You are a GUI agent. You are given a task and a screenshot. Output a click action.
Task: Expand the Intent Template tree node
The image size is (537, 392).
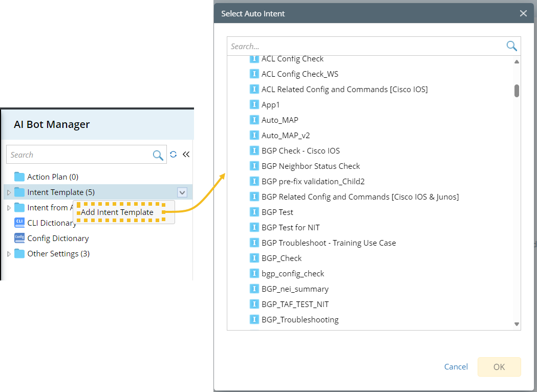9,192
